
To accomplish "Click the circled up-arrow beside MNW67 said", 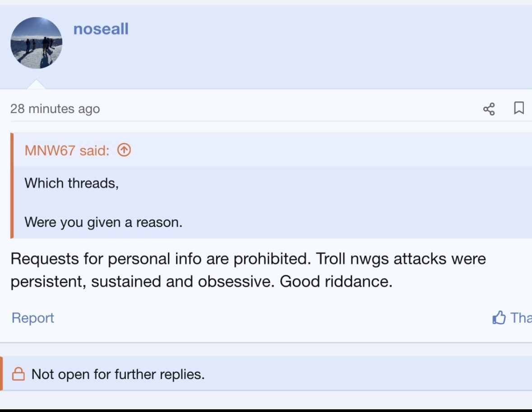I will [x=124, y=150].
